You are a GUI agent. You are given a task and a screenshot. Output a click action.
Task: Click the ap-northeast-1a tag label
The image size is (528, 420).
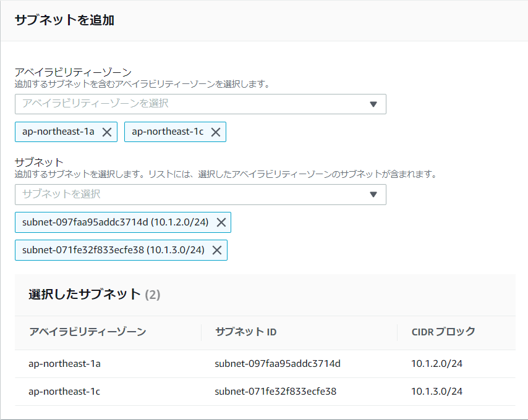(58, 132)
